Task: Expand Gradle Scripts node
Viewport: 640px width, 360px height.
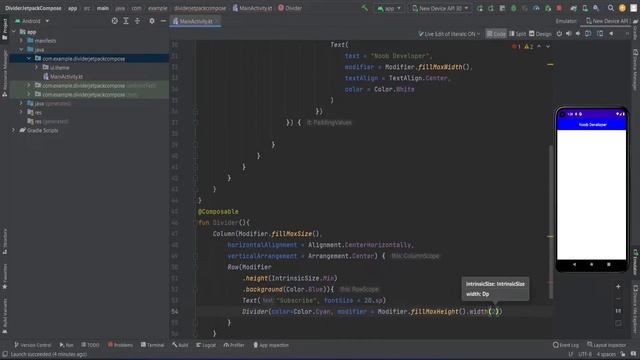Action: (14, 130)
